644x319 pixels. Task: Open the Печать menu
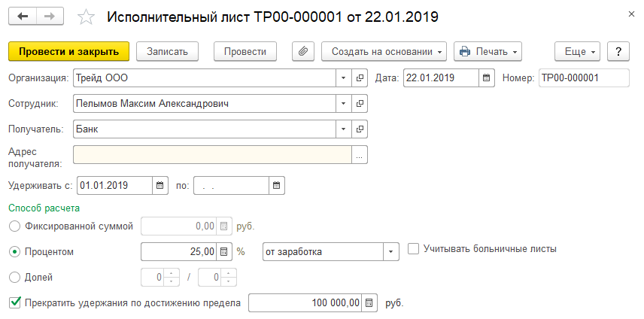[488, 51]
